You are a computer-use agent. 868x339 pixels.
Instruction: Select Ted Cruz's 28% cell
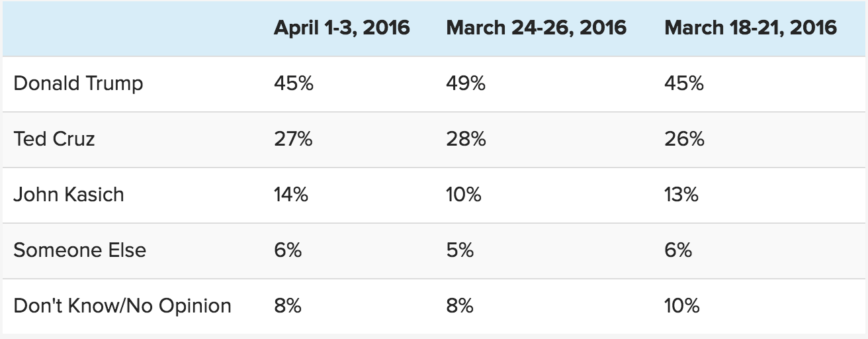(466, 139)
